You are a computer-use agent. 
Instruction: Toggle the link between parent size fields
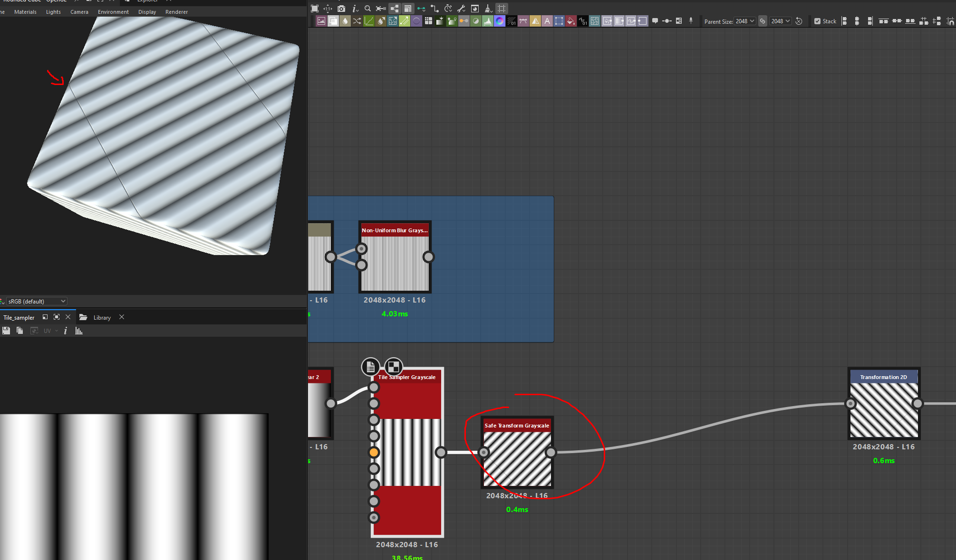pyautogui.click(x=763, y=21)
